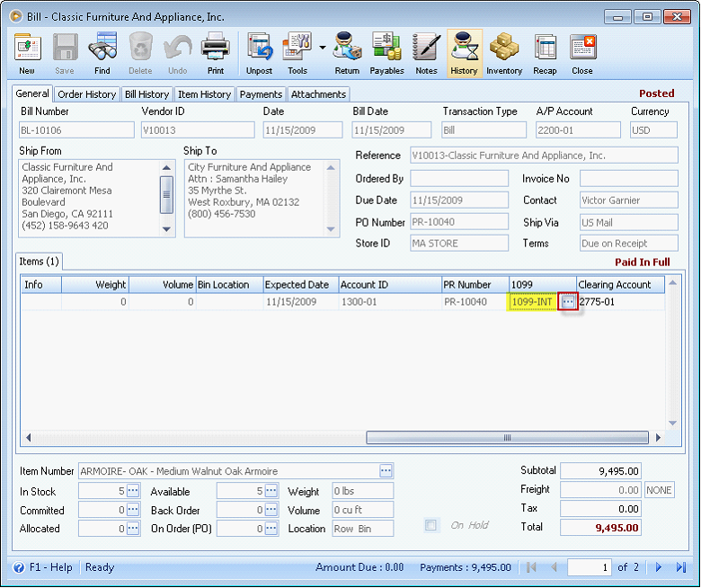Viewport: 701px width, 588px height.
Task: Click the Vendor ID field V10013
Action: click(198, 130)
